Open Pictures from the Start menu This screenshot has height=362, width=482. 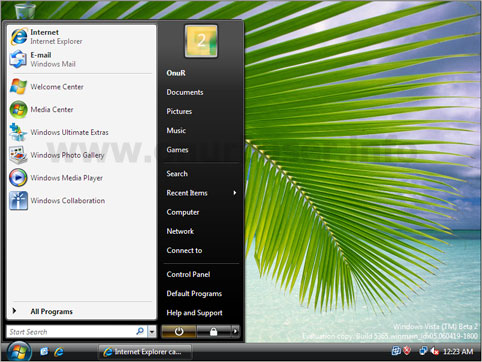(x=179, y=111)
